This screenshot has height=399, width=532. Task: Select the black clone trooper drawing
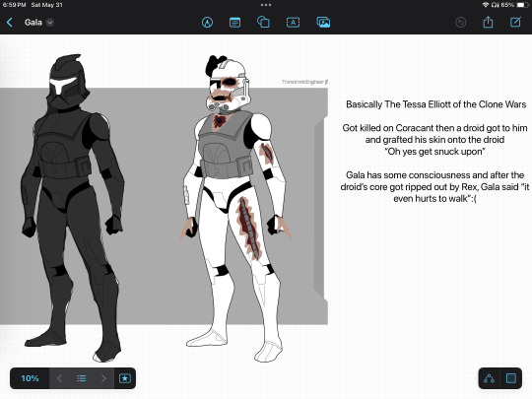pos(72,208)
